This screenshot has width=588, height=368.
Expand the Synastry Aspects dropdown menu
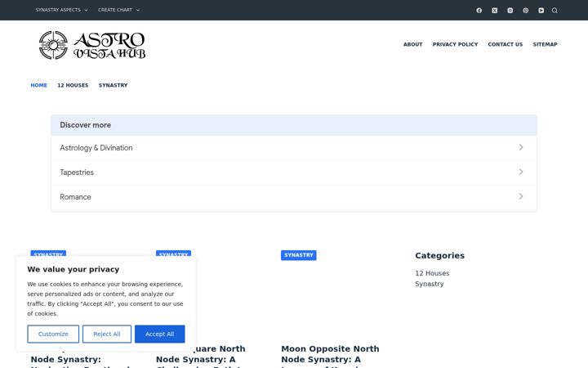click(61, 10)
